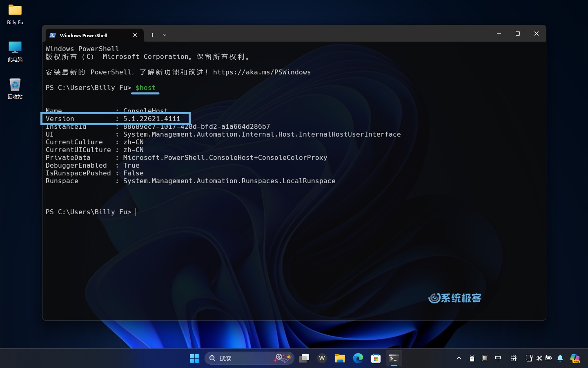Toggle the 中 input language indicator
Screen dimensions: 588x368
[498, 359]
